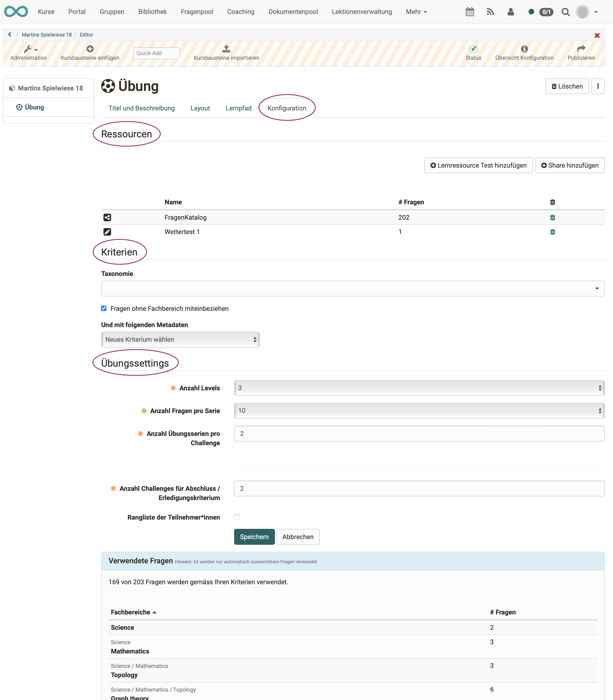Open the Portal menu item
Screen dimensions: 613x700
pos(77,12)
